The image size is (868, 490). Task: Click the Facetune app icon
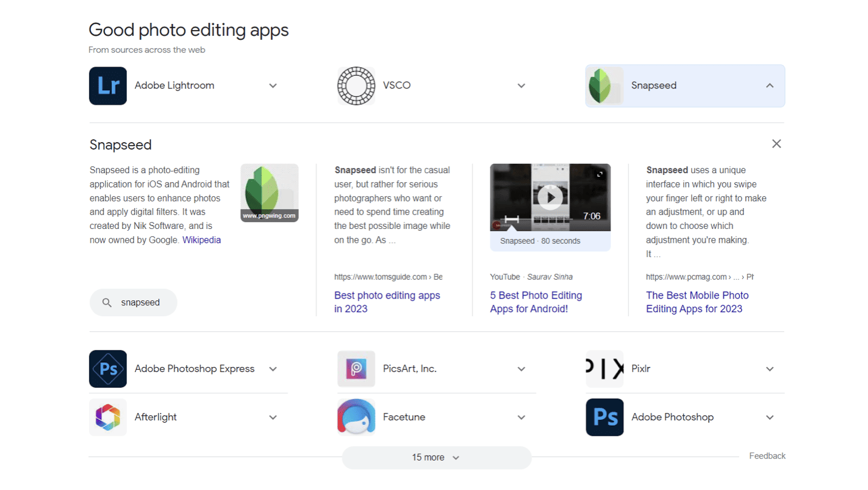(356, 417)
